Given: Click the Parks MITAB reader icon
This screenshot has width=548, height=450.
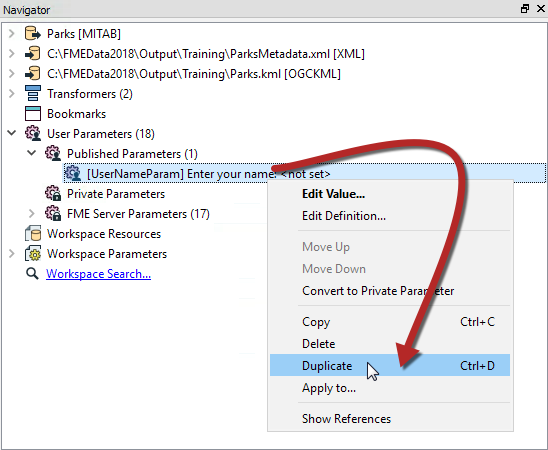Looking at the screenshot, I should [x=33, y=34].
